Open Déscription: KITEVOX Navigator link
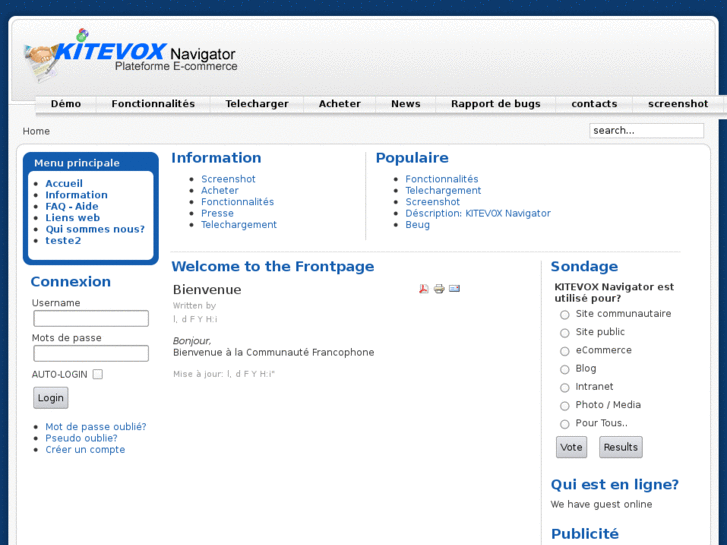The image size is (727, 545). tap(478, 213)
